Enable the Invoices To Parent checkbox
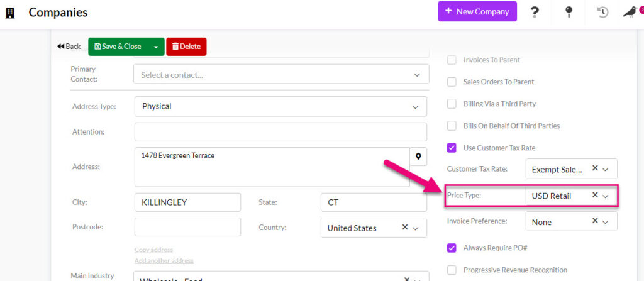Viewport: 644px width, 281px height. (x=452, y=60)
